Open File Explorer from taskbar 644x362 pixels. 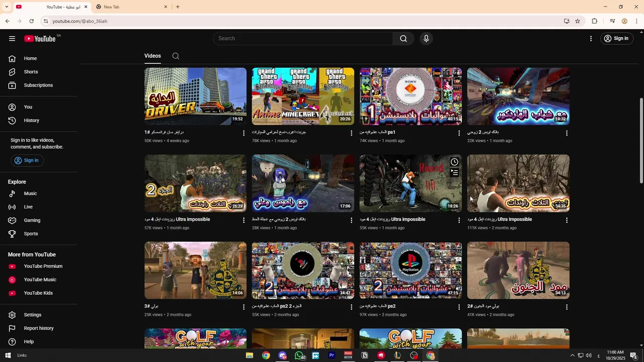(x=250, y=355)
